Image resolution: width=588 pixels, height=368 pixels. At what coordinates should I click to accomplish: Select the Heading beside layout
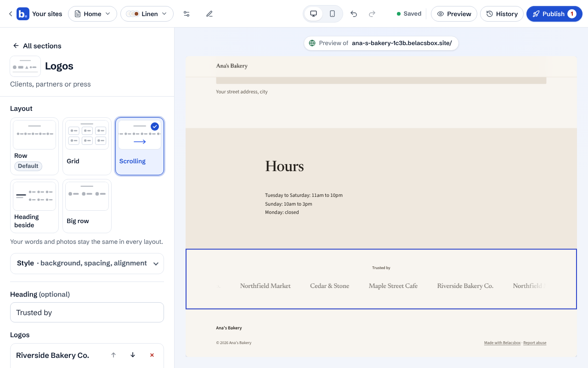(34, 206)
